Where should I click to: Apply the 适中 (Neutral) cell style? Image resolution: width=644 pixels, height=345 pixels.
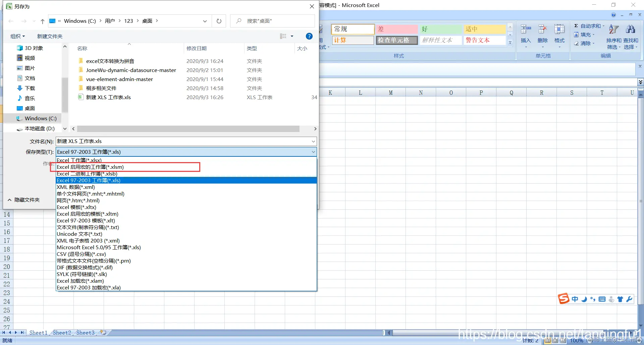pyautogui.click(x=484, y=29)
